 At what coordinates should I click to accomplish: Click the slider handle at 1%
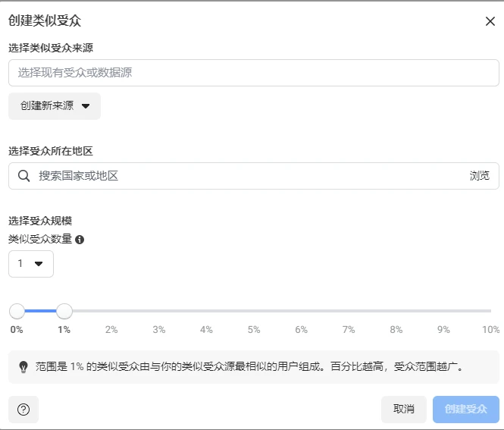(x=64, y=311)
